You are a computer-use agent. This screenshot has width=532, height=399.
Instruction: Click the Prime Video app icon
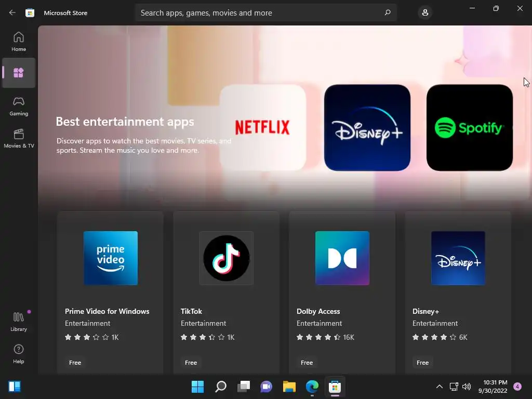pyautogui.click(x=111, y=258)
